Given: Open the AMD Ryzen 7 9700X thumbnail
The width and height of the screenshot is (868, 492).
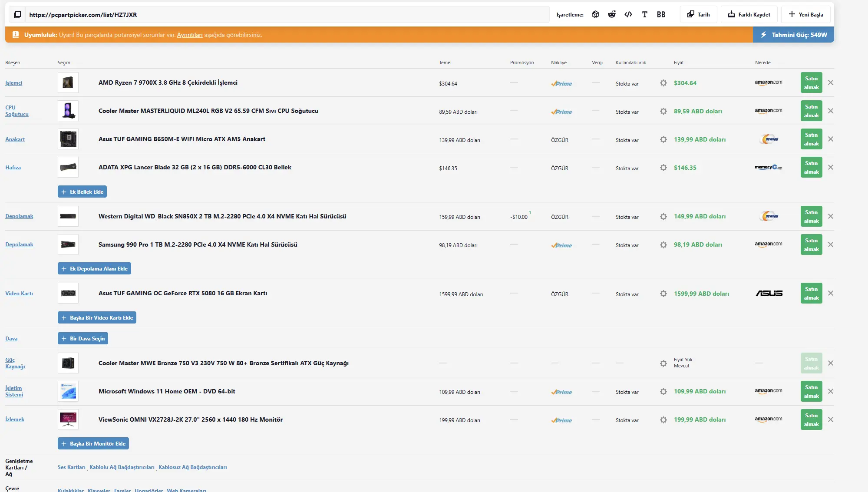Looking at the screenshot, I should tap(68, 83).
